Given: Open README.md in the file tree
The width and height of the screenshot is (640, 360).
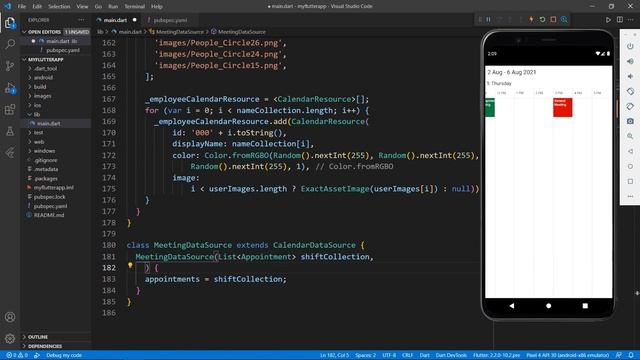Looking at the screenshot, I should point(48,215).
